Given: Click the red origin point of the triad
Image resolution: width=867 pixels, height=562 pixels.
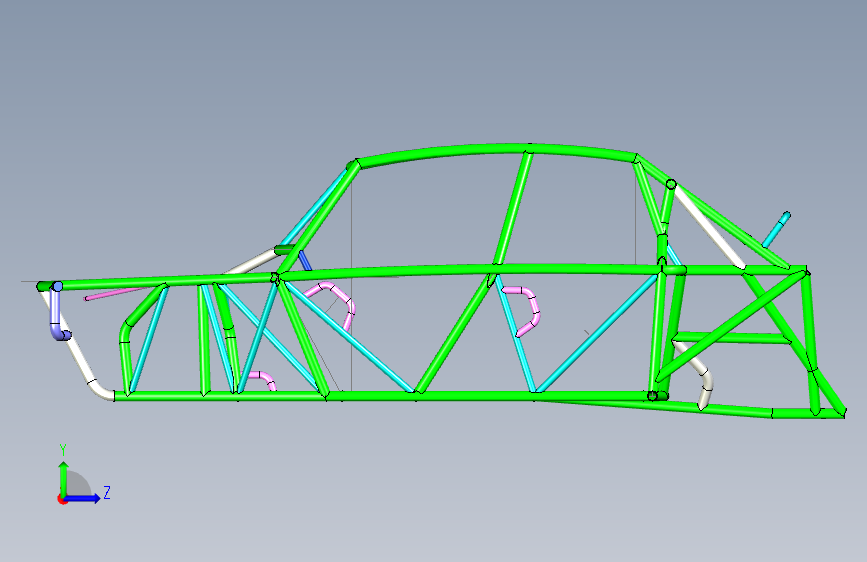Looking at the screenshot, I should point(61,499).
